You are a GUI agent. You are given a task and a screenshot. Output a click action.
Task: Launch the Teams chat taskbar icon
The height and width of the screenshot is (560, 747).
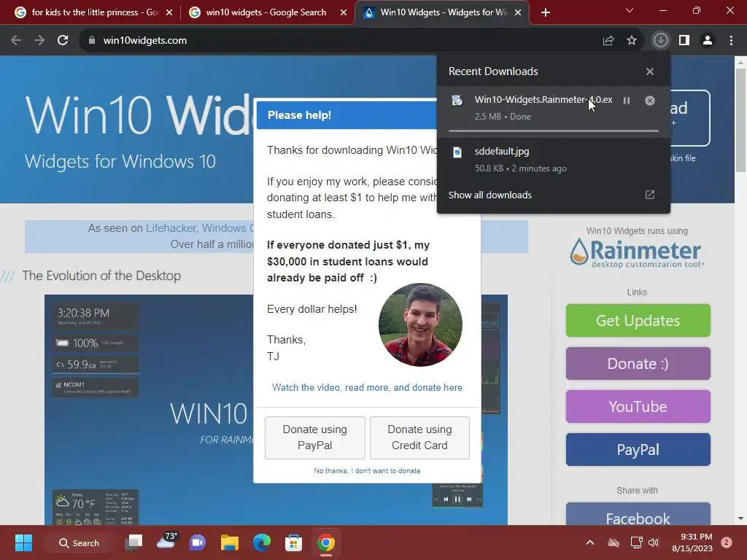[x=197, y=542]
